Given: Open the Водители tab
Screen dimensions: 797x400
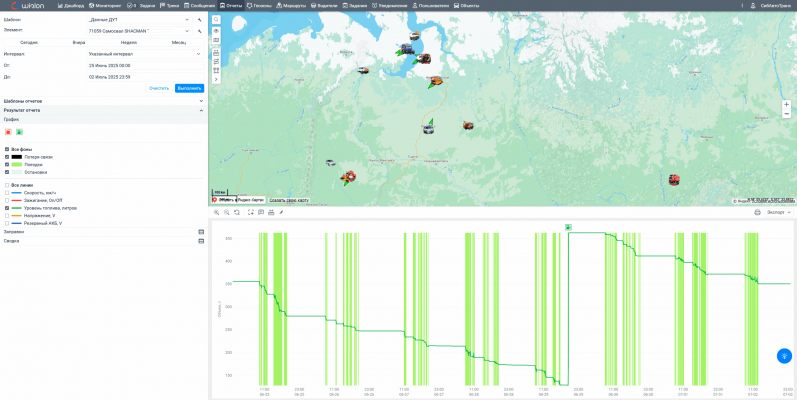Looking at the screenshot, I should tap(324, 6).
